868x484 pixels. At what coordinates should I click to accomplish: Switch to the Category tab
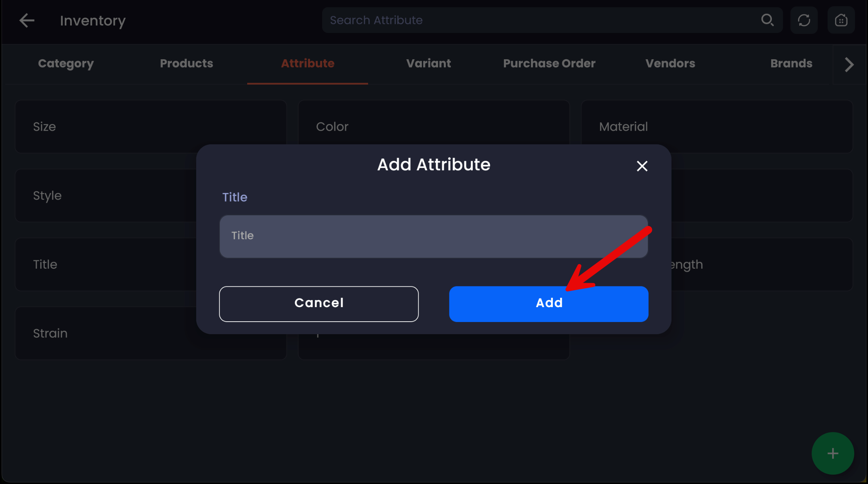(66, 64)
